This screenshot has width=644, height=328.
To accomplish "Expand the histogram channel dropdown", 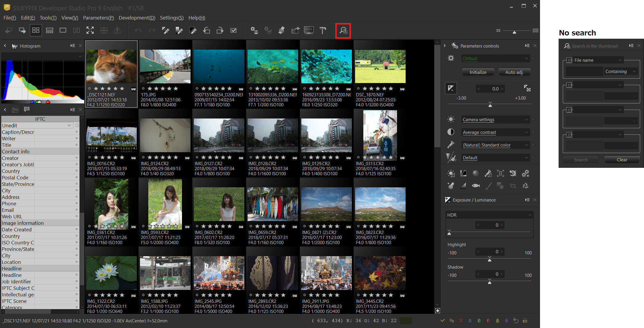I will (x=42, y=56).
